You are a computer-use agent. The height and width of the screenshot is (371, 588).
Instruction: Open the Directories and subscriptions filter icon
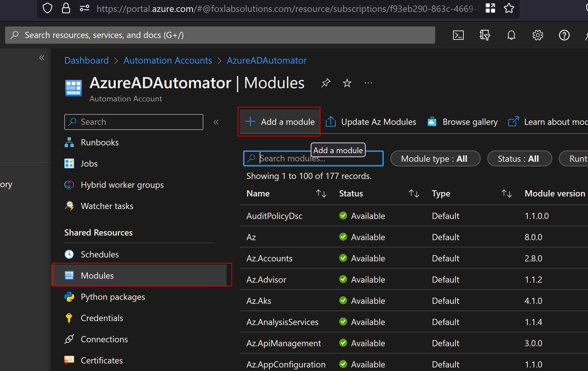coord(484,35)
